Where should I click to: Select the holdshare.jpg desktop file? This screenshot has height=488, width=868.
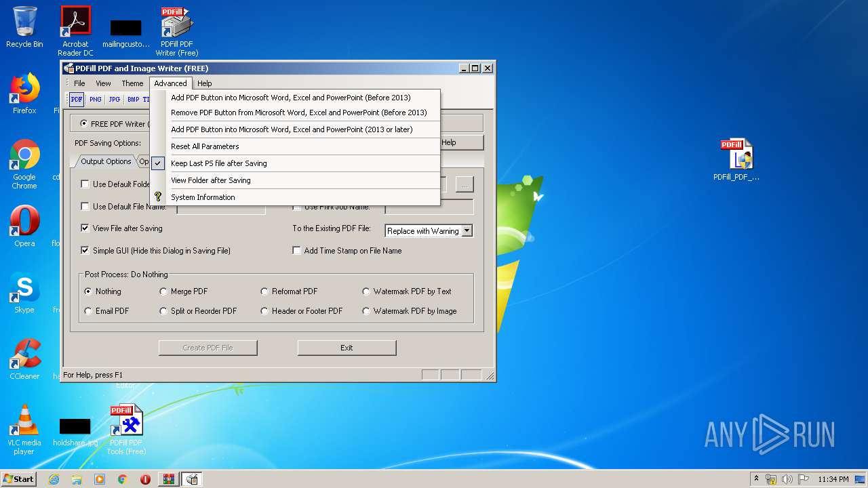click(x=75, y=432)
